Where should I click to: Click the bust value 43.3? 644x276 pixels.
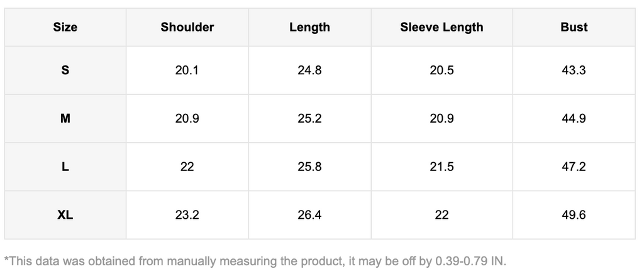click(x=574, y=70)
